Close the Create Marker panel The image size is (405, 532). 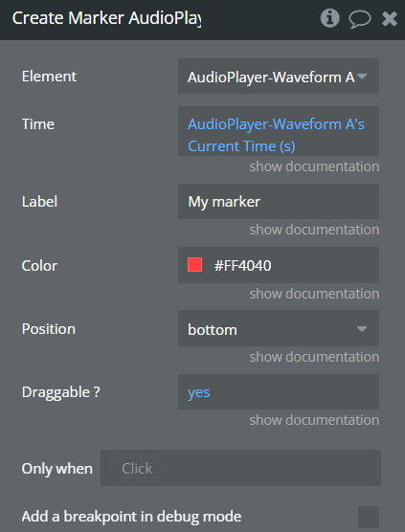tap(390, 18)
